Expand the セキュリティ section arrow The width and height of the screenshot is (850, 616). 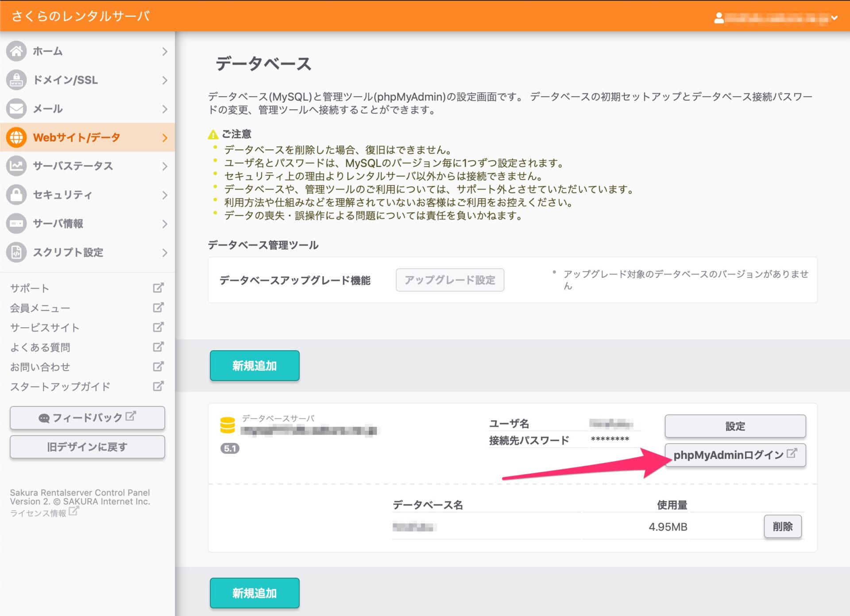165,195
